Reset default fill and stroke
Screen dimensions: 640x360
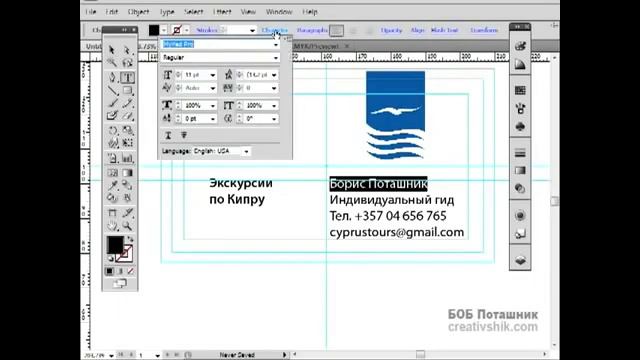coord(111,258)
